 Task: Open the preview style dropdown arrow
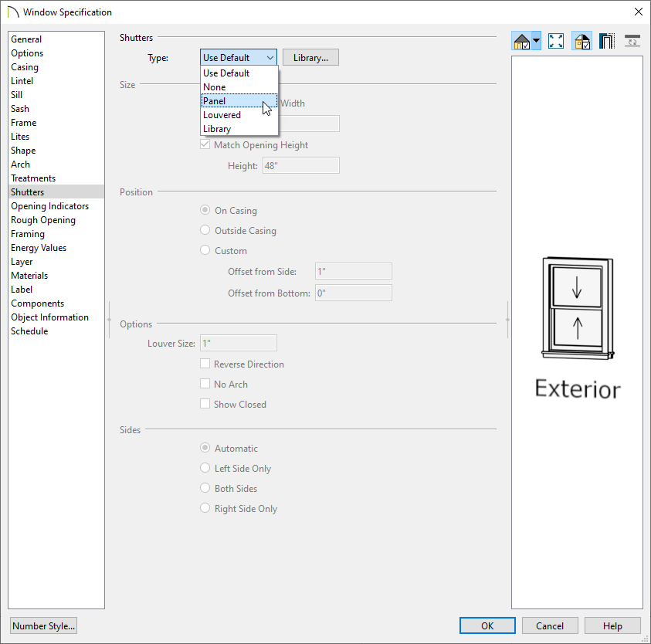[x=535, y=41]
